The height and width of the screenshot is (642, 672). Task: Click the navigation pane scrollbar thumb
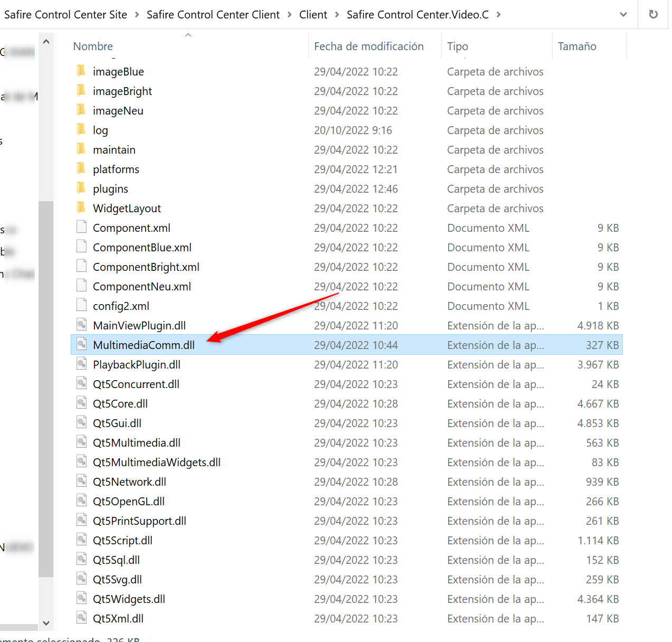(x=46, y=389)
